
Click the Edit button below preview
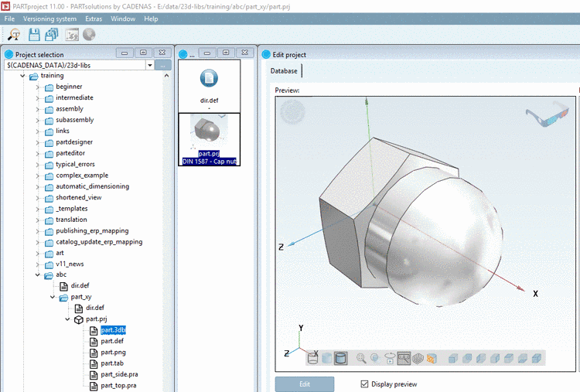(305, 384)
